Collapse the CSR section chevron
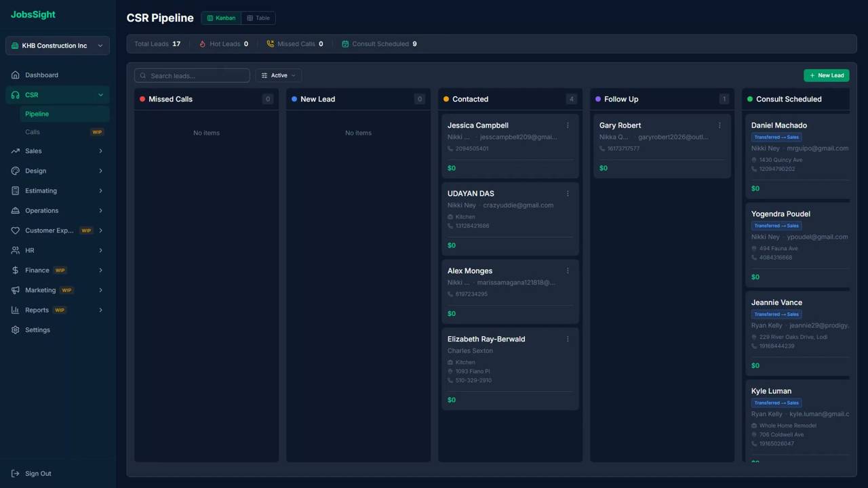The image size is (868, 488). tap(100, 95)
